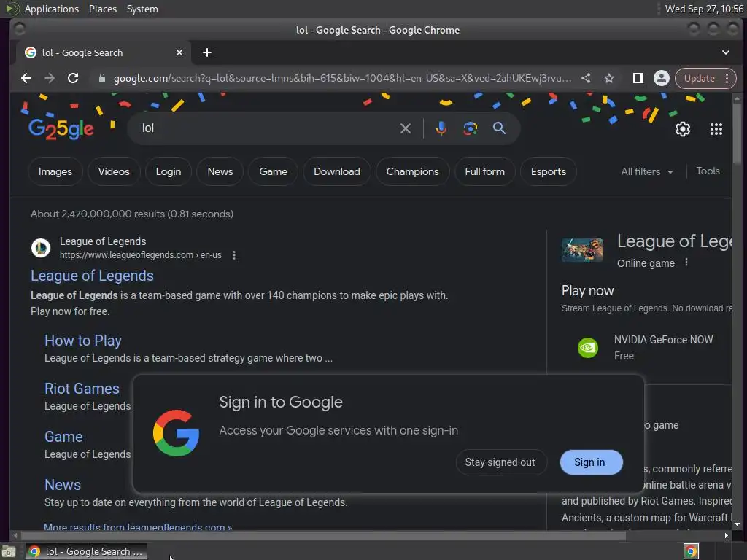Select the Champions filter chip

(x=413, y=171)
